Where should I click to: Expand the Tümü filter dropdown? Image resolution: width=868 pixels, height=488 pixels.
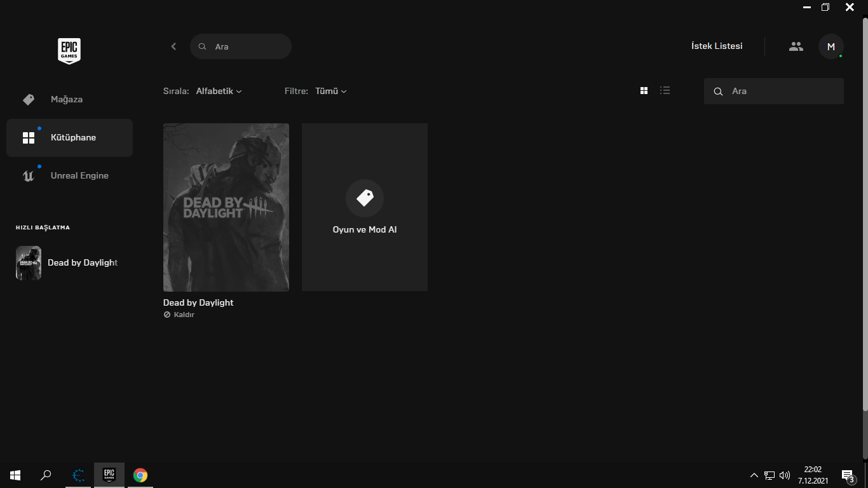pyautogui.click(x=331, y=91)
